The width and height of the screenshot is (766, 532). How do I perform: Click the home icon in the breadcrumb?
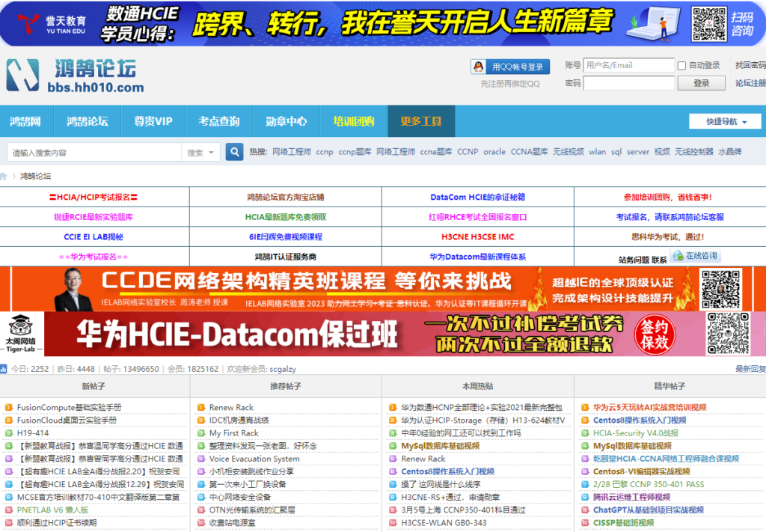pos(4,177)
